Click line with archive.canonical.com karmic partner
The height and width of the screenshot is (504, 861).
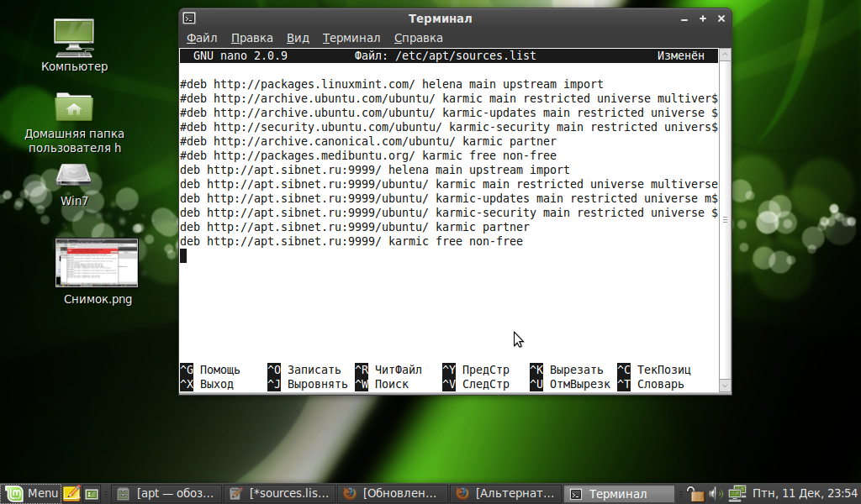(368, 141)
